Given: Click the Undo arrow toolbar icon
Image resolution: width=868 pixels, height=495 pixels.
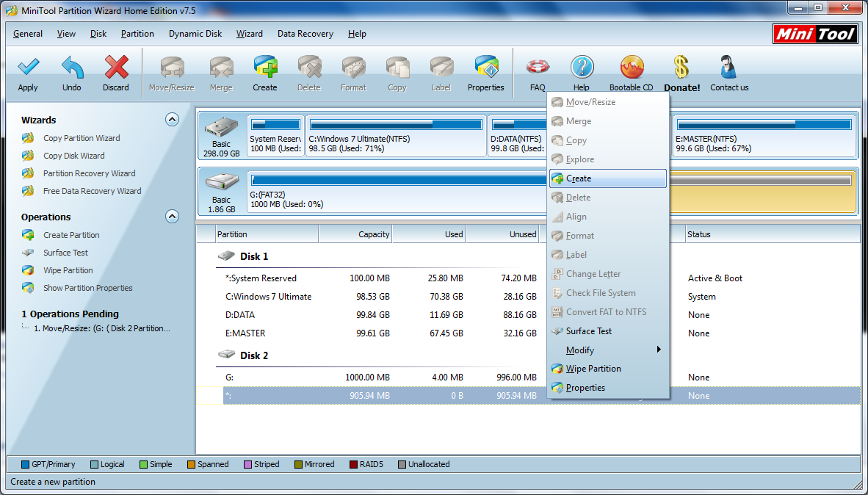Looking at the screenshot, I should (x=72, y=68).
